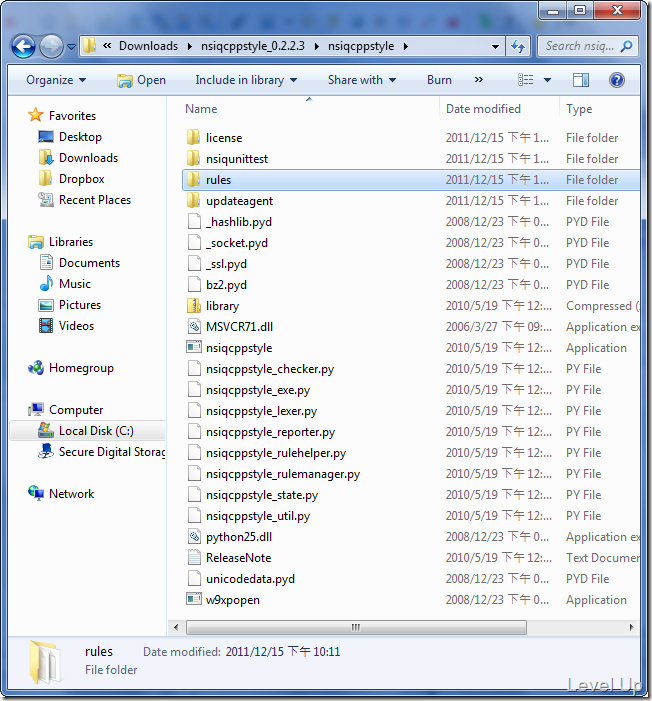The image size is (652, 701).
Task: Click the search magnifier icon
Action: [x=627, y=46]
